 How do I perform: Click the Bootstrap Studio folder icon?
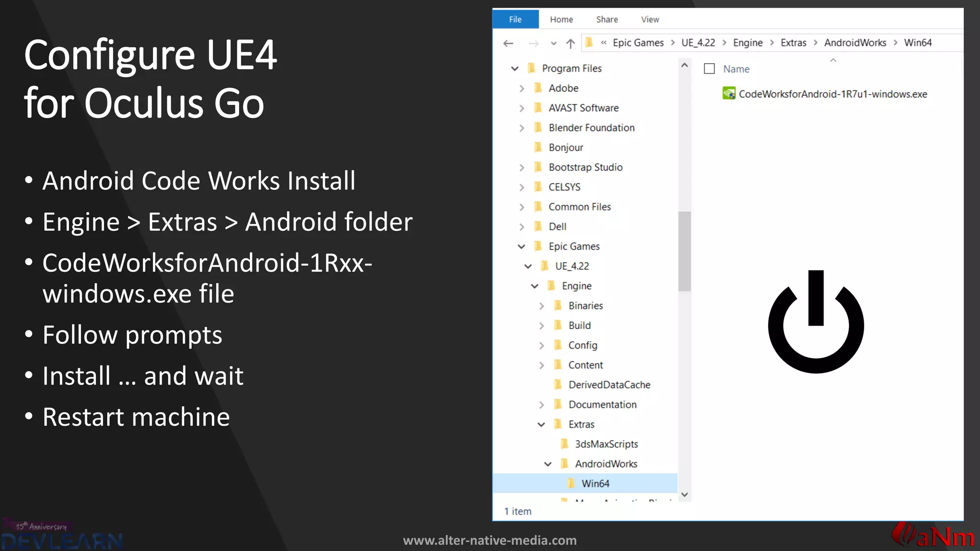[538, 167]
